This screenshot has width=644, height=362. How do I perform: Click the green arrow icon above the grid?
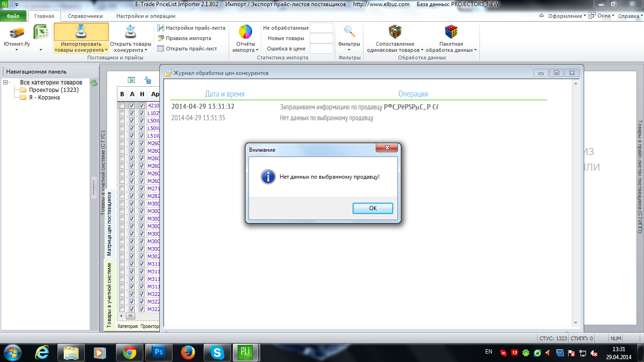(x=132, y=80)
